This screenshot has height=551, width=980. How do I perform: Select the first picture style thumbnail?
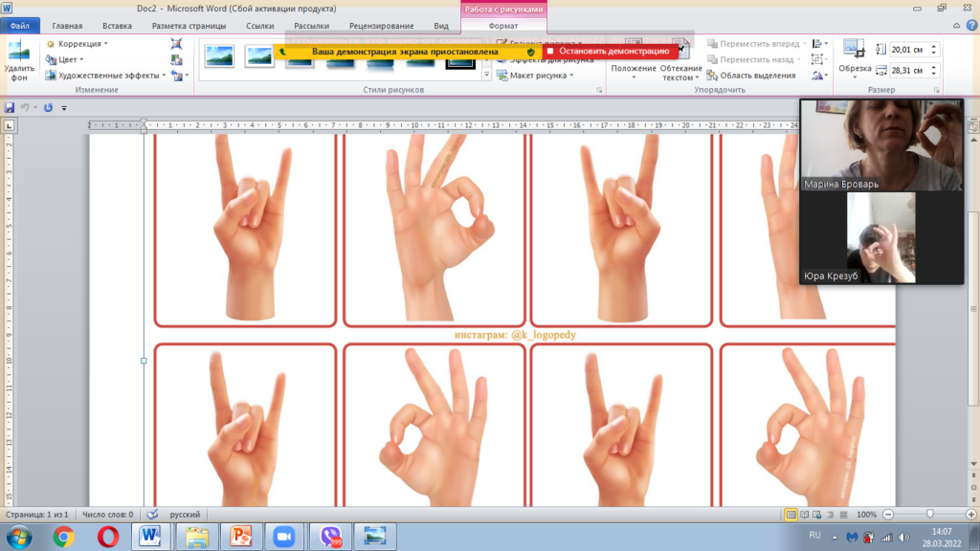coord(219,56)
